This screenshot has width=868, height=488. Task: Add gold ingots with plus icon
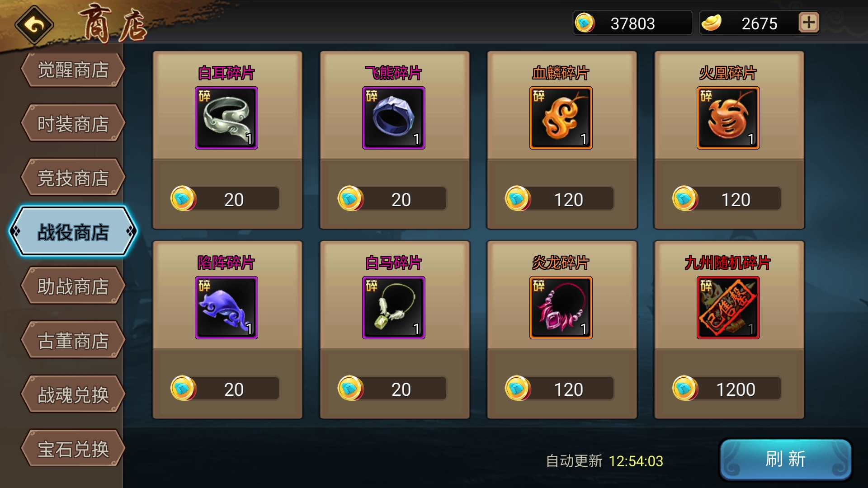coord(809,23)
